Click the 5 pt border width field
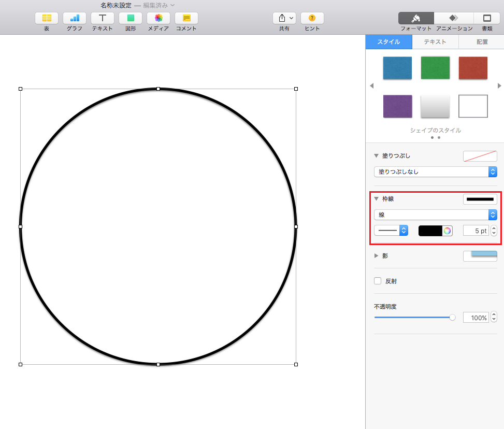Image resolution: width=504 pixels, height=429 pixels. click(476, 231)
